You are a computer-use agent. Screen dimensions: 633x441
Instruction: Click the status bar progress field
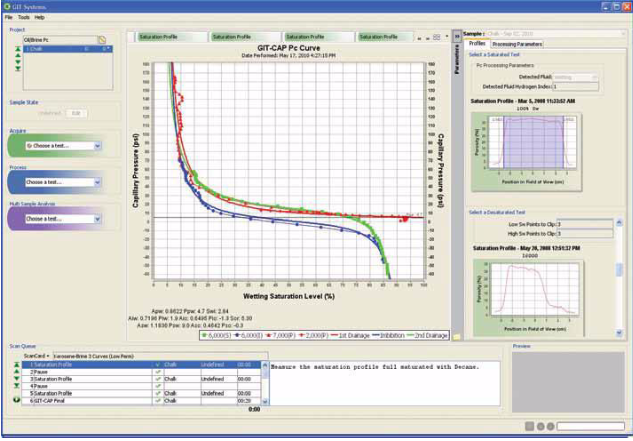(591, 426)
